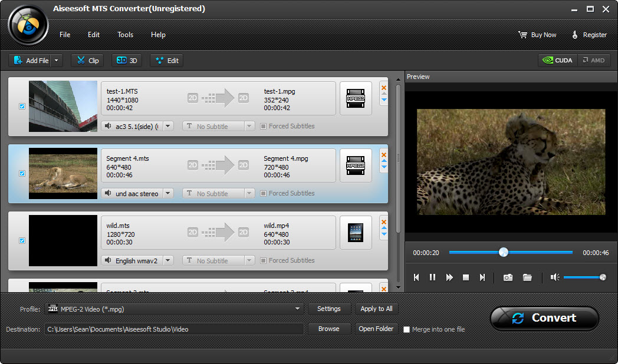Open the Help menu
This screenshot has height=364, width=618.
point(158,35)
